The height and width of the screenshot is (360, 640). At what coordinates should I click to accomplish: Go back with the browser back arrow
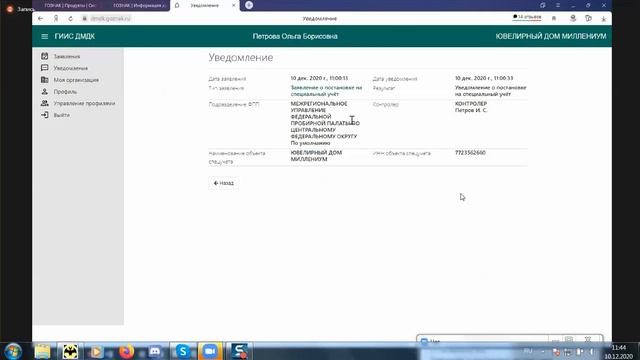click(40, 18)
